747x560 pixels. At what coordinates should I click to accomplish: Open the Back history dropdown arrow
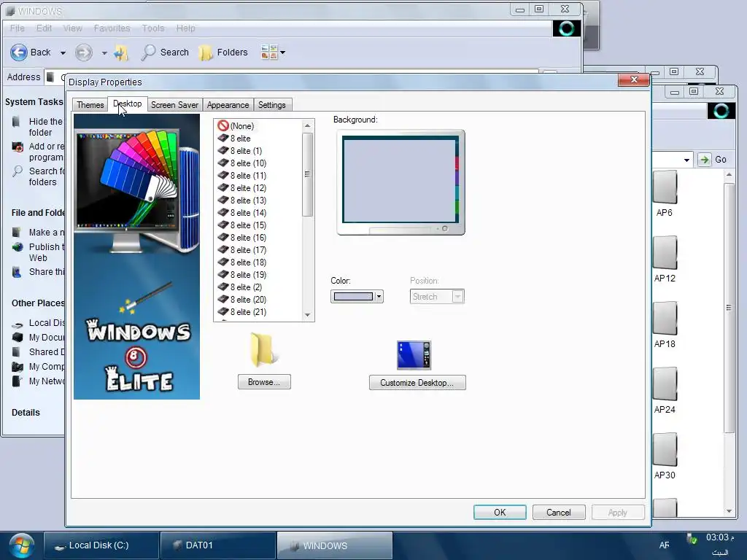click(63, 52)
